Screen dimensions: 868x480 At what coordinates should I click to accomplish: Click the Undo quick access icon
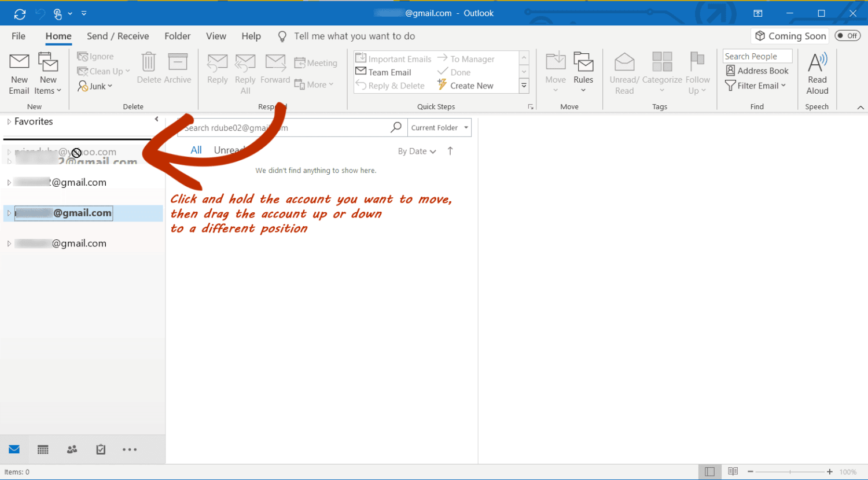39,13
